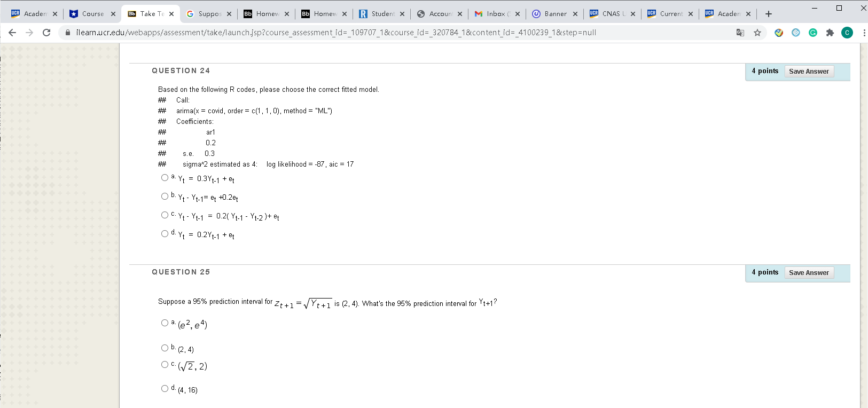Open the Extensions puzzle piece menu
Image resolution: width=868 pixels, height=408 pixels.
click(830, 33)
